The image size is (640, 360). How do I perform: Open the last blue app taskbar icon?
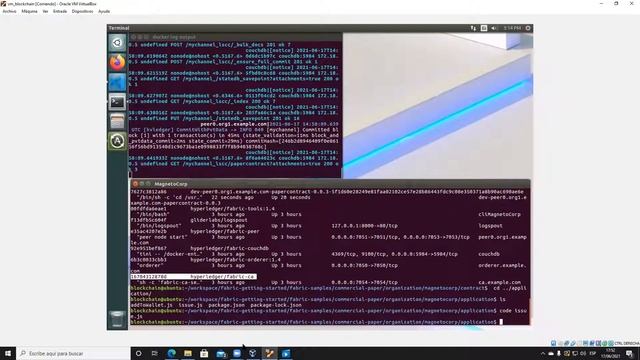coord(286,353)
